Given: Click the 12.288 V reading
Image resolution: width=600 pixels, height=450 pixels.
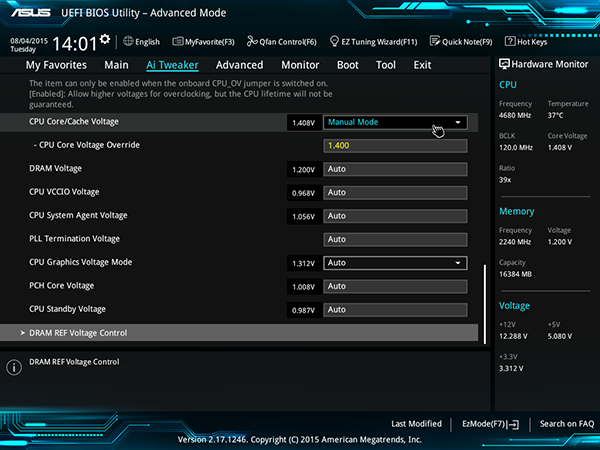Looking at the screenshot, I should 513,336.
